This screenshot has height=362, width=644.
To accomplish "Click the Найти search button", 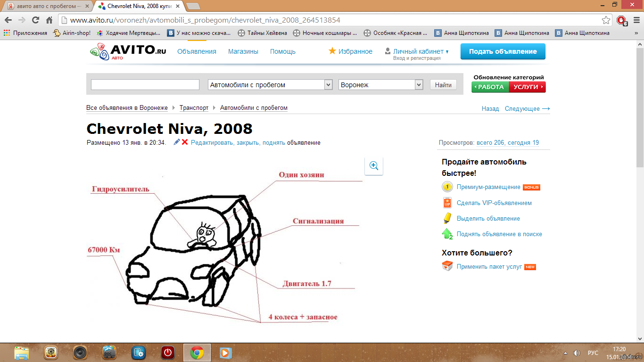I will (443, 85).
